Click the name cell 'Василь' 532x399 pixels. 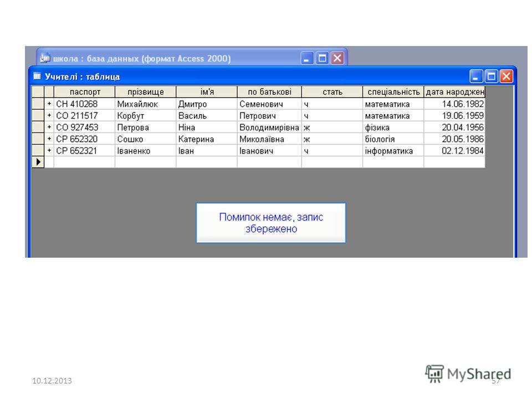[x=207, y=115]
